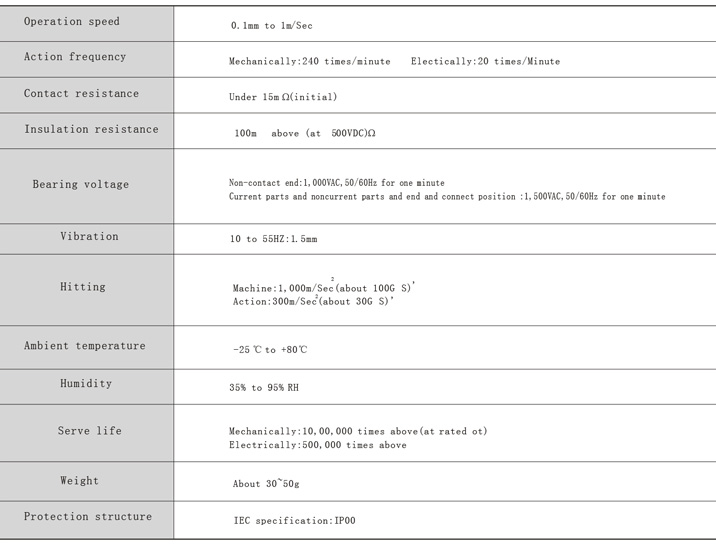Select the IEC specification:IP00 text
Screen dimensions: 716x547
point(294,521)
